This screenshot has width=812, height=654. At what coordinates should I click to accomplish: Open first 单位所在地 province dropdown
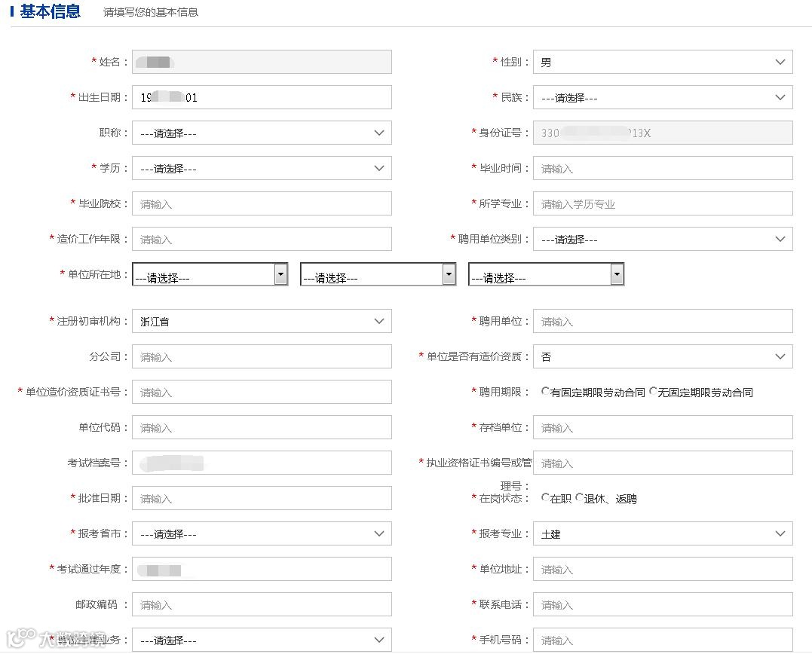click(210, 274)
